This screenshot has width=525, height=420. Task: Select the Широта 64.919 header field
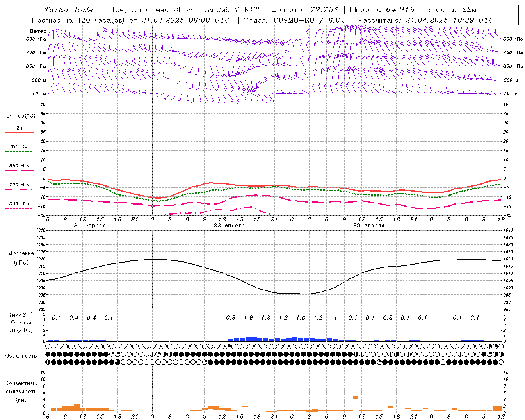(382, 10)
